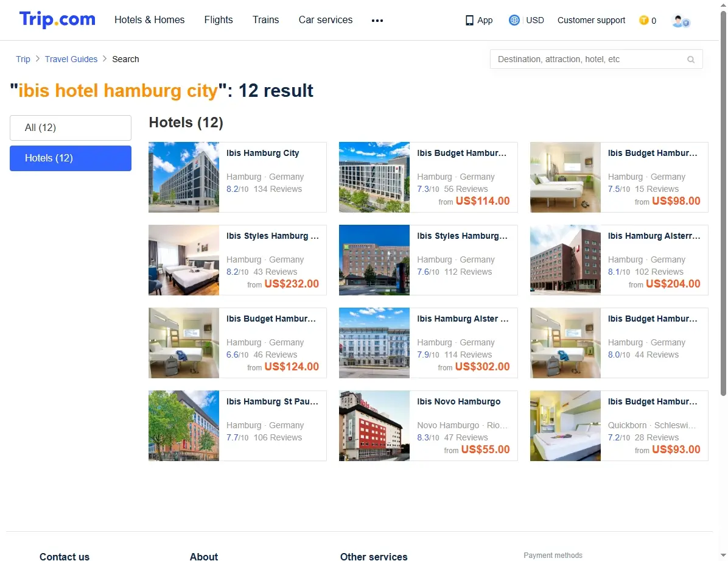This screenshot has width=728, height=561.
Task: Go to Travel Guides breadcrumb
Action: (71, 59)
